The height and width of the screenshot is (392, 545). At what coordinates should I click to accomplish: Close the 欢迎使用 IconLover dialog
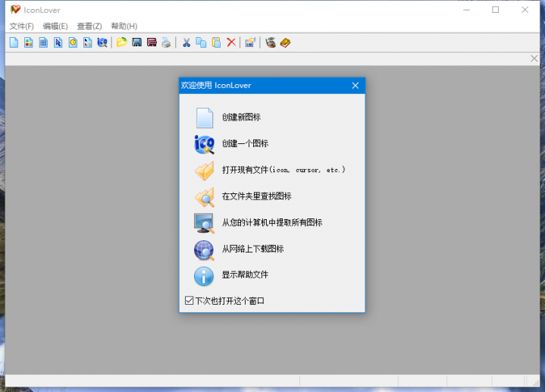pyautogui.click(x=355, y=86)
